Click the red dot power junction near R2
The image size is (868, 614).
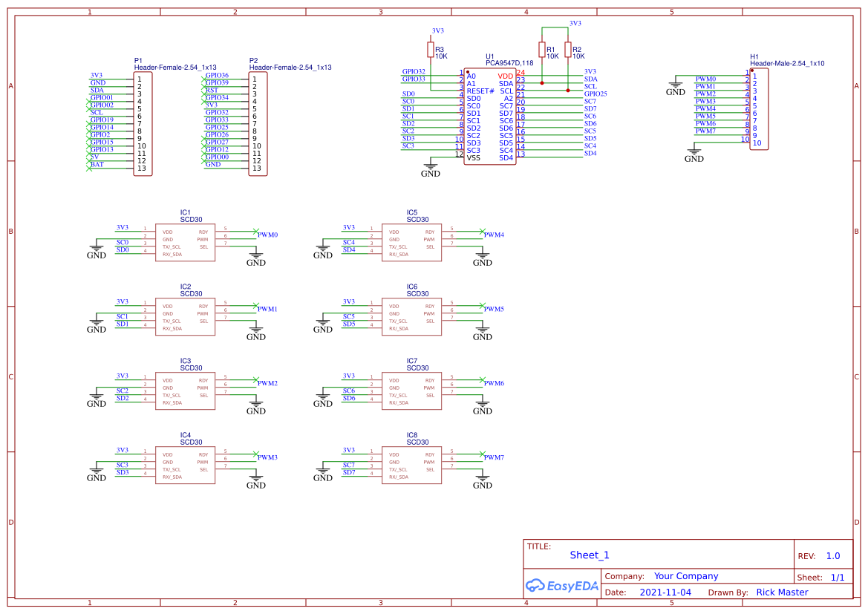click(x=568, y=90)
